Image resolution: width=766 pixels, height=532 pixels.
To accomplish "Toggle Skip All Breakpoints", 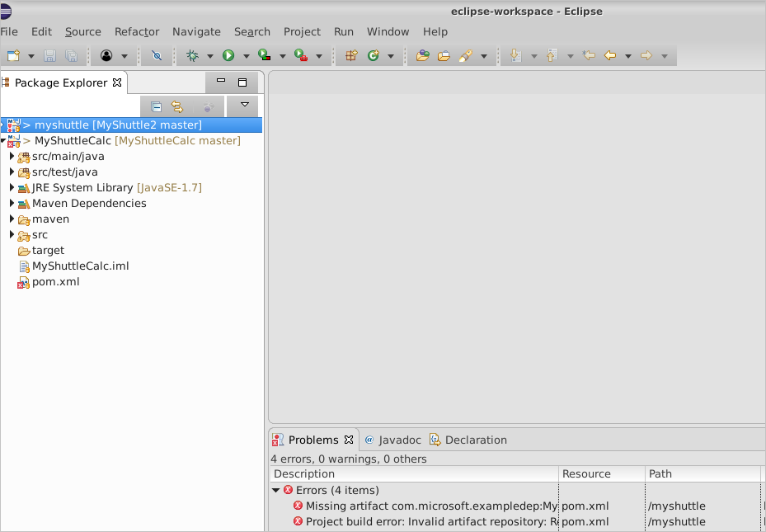I will (157, 55).
